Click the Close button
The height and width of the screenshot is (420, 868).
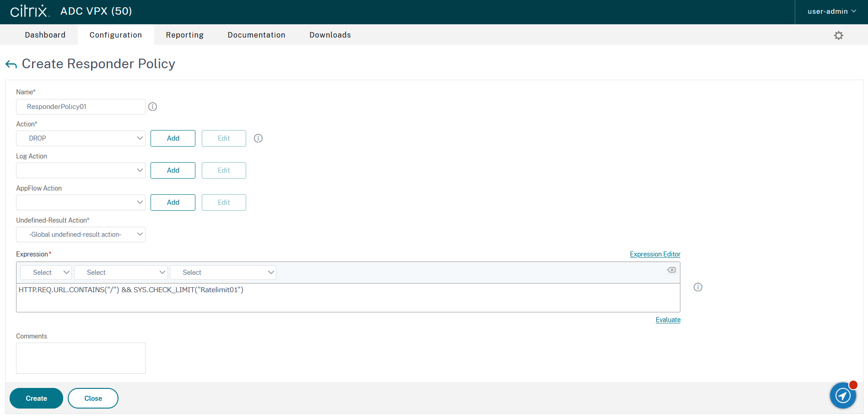[x=93, y=398]
